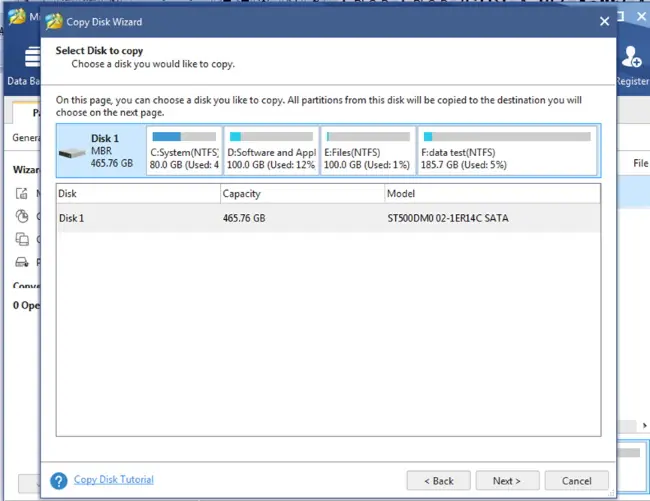Sort by the Model column header
650x501 pixels.
[492, 194]
